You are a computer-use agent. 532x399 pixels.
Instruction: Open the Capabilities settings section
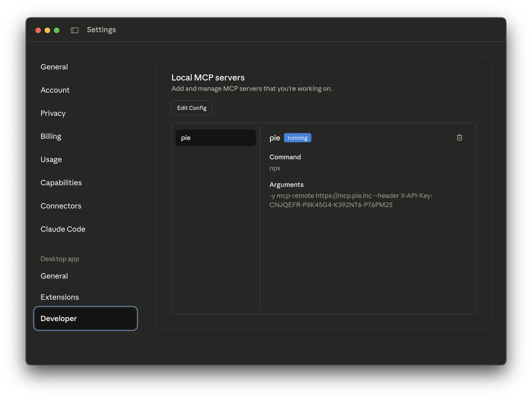(x=61, y=182)
